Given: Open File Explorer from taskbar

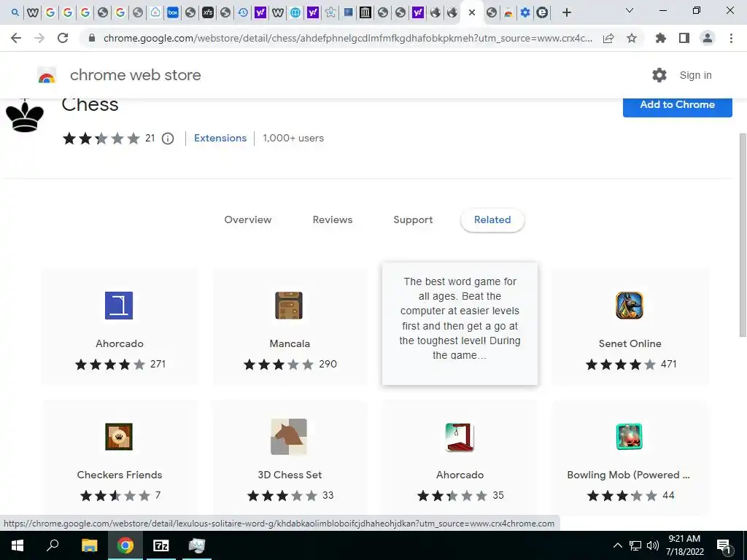Looking at the screenshot, I should click(89, 545).
